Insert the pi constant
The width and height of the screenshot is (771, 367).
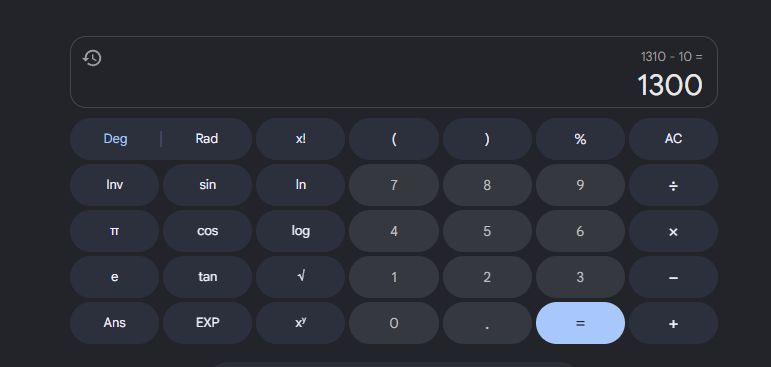coord(114,231)
